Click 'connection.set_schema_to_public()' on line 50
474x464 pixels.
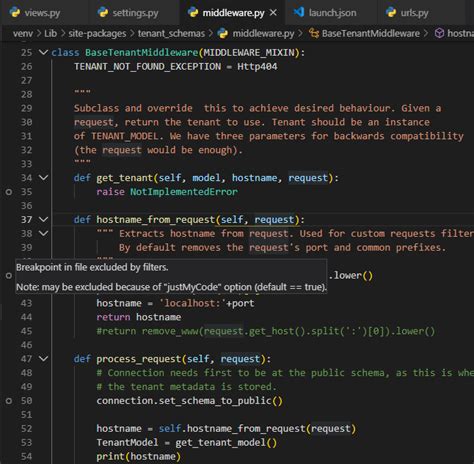(189, 401)
